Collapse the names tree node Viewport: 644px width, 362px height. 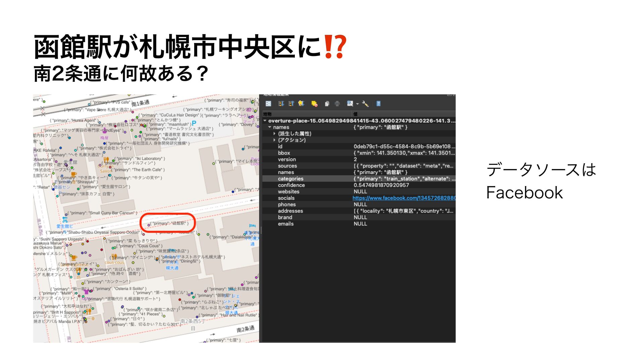point(270,127)
